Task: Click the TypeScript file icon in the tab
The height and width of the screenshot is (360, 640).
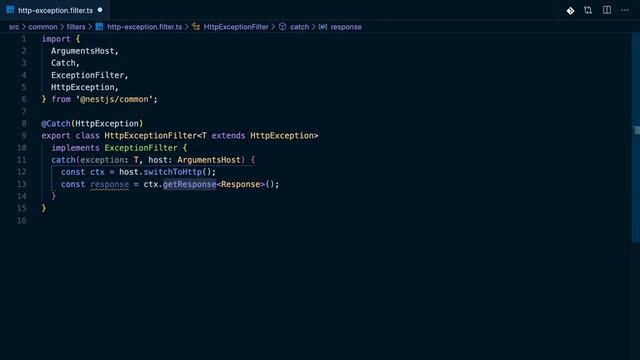Action: click(x=10, y=10)
